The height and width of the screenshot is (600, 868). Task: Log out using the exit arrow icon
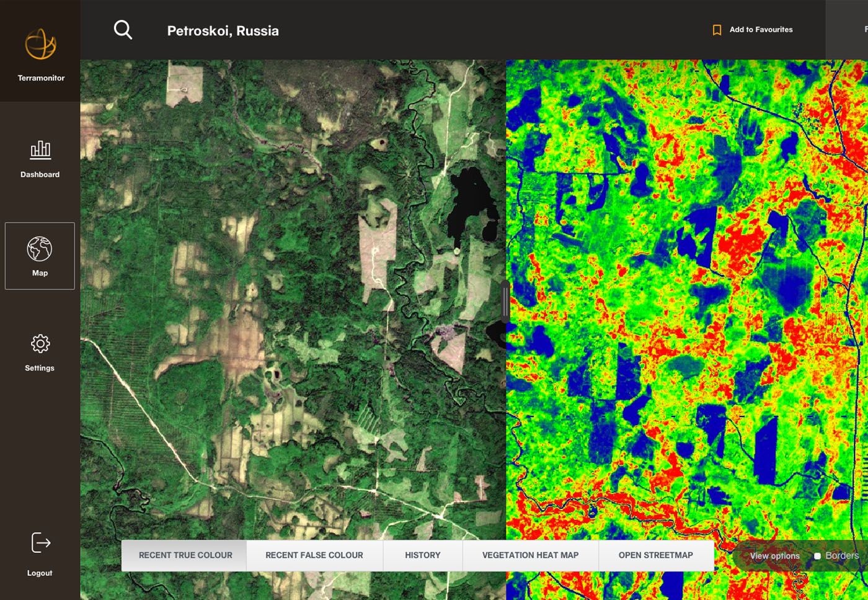click(40, 542)
